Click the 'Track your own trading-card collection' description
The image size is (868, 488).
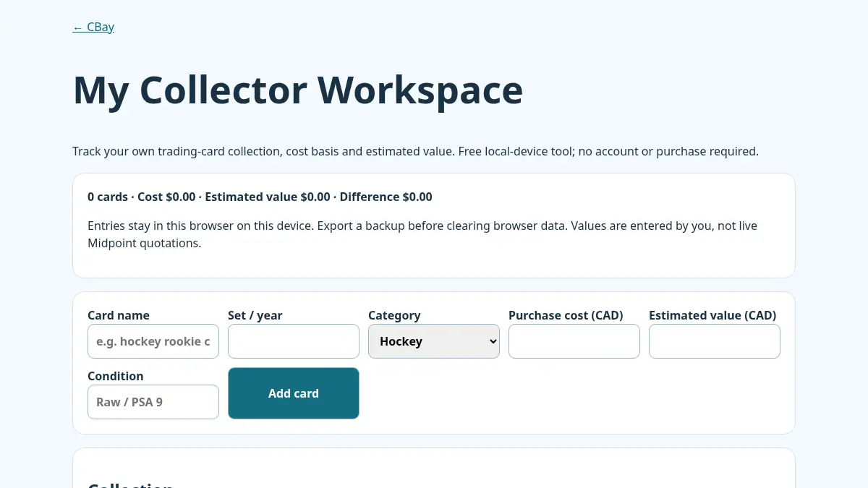[x=415, y=151]
